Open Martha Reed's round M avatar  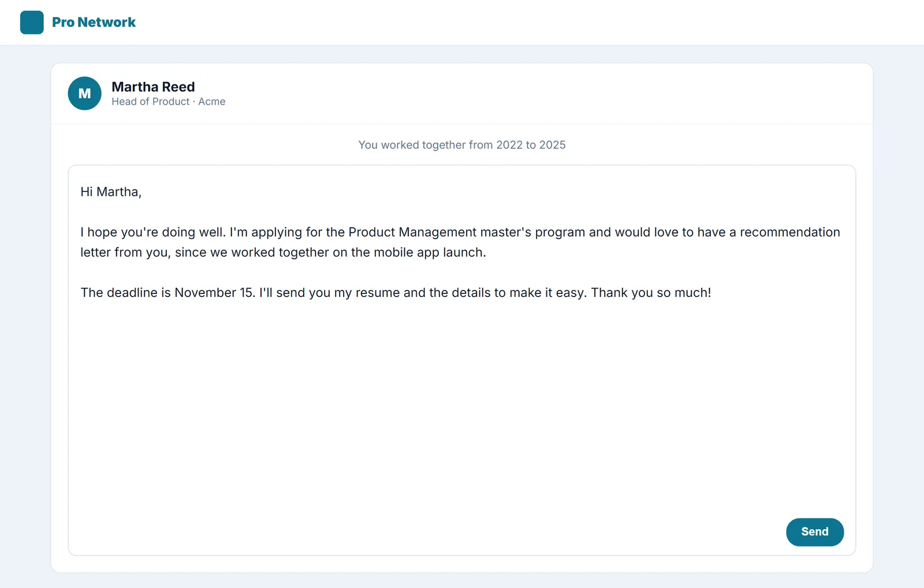[84, 94]
